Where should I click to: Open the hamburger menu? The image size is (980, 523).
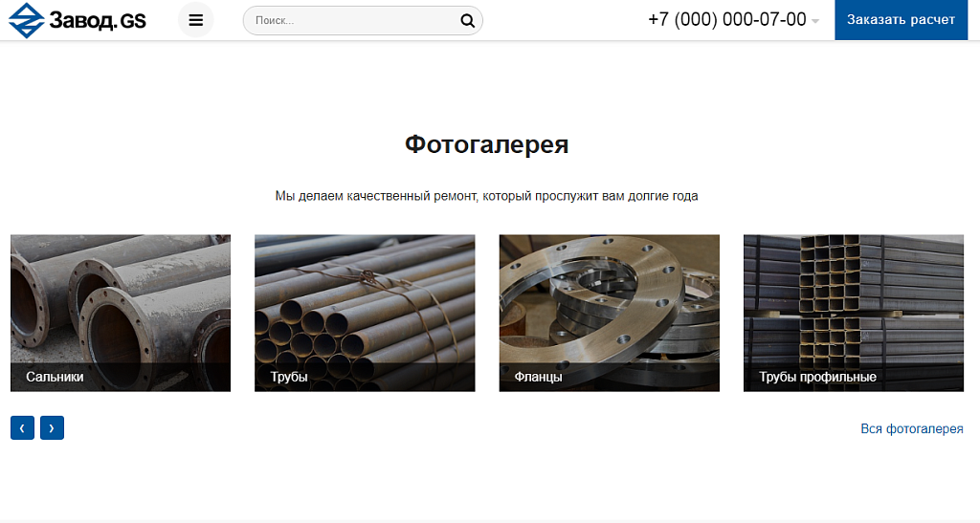click(195, 20)
